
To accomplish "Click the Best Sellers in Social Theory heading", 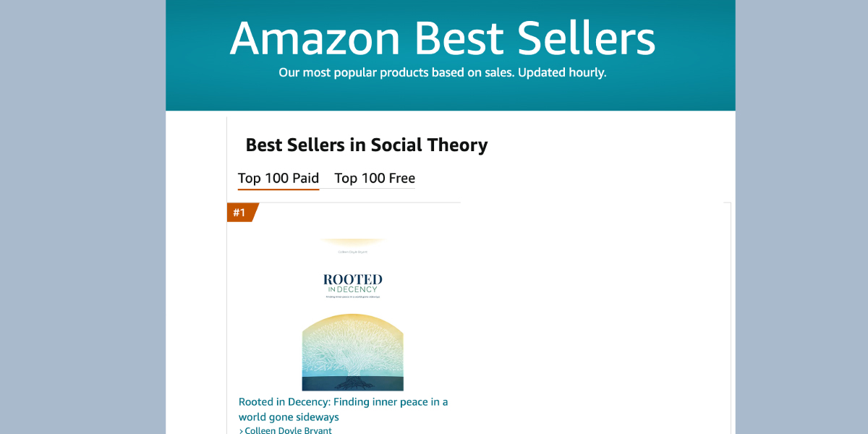I will click(367, 145).
